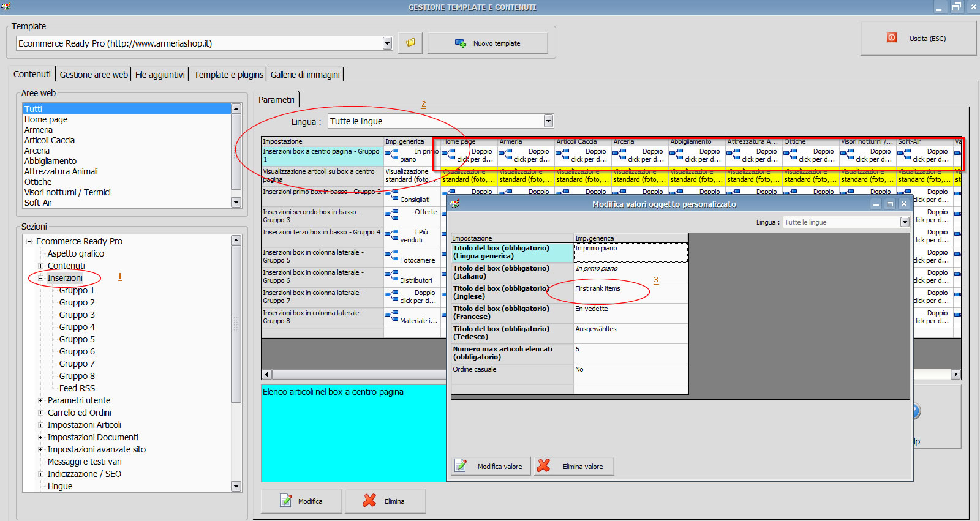980x521 pixels.
Task: Switch to the Gestione aree web tab
Action: click(x=94, y=75)
